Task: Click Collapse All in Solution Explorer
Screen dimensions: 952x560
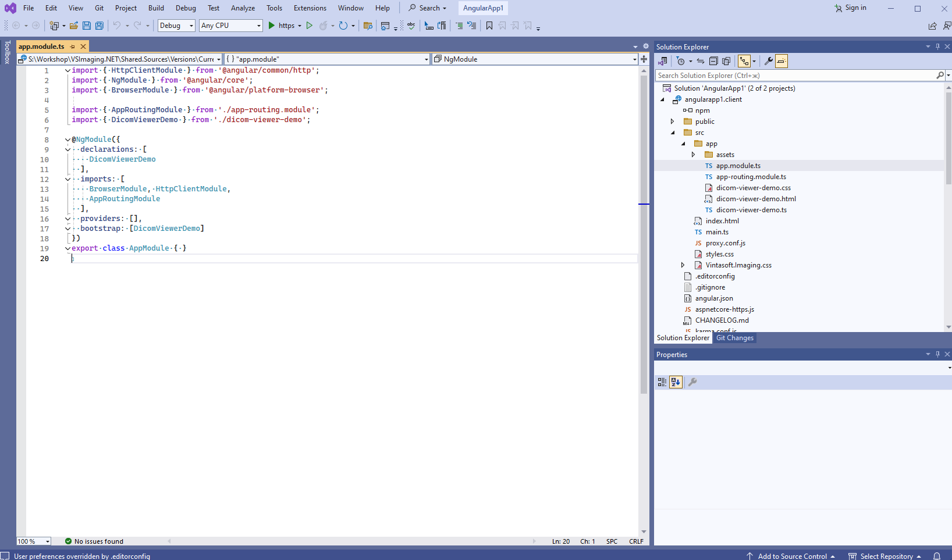Action: coord(713,61)
